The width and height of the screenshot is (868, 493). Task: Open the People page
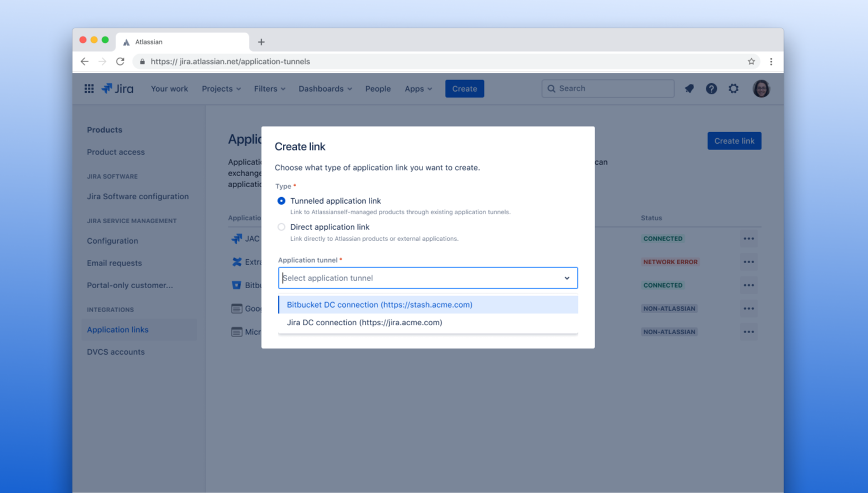(x=378, y=89)
